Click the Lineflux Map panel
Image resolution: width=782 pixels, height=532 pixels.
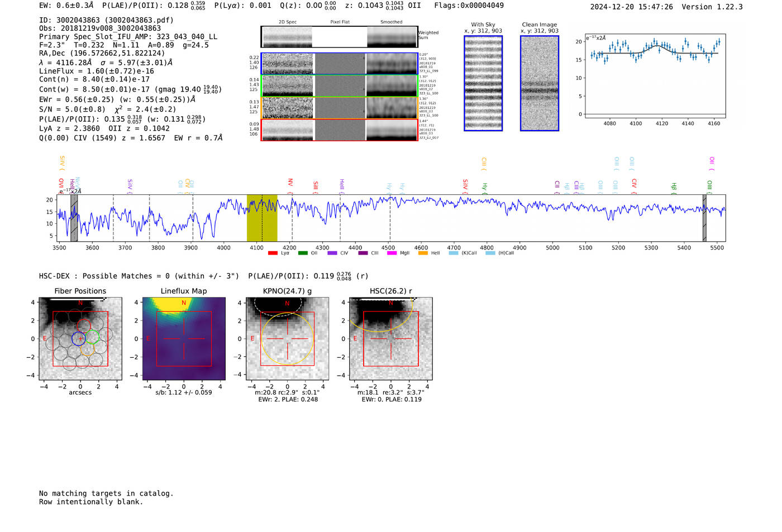click(x=184, y=338)
